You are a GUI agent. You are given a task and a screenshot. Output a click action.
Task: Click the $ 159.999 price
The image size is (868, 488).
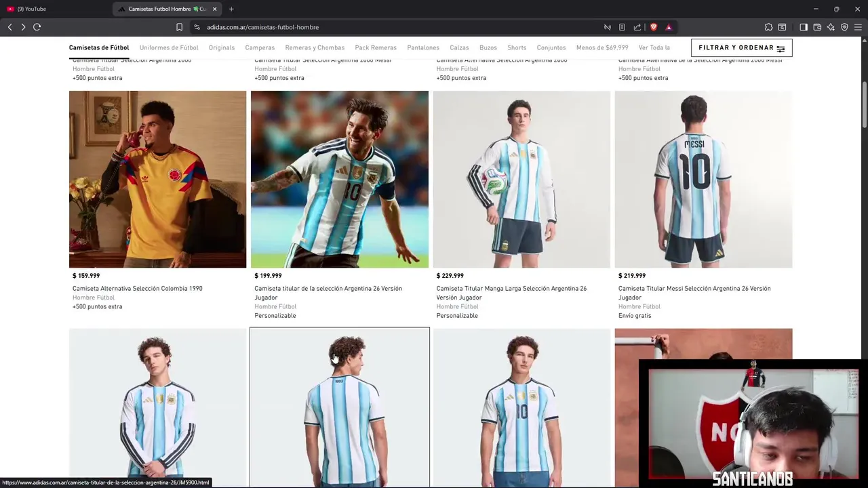point(86,276)
